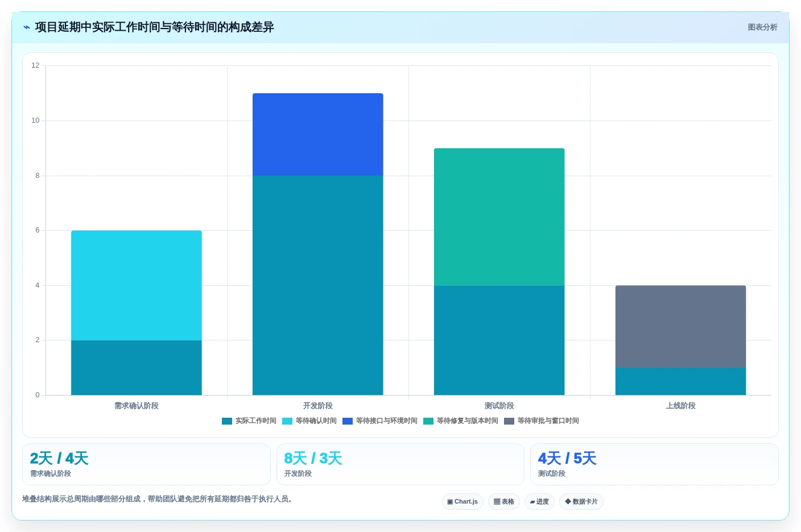The width and height of the screenshot is (801, 532).
Task: Select the 实际工作时间 segment of 开发阶段 bar
Action: [318, 285]
